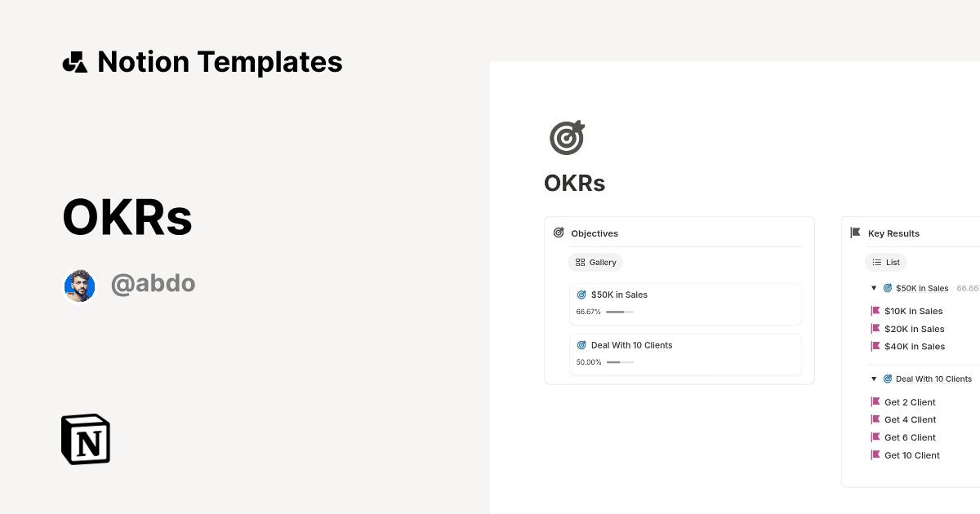Click the pink flag icon beside $10K in Sales
This screenshot has width=980, height=514.
coord(875,311)
